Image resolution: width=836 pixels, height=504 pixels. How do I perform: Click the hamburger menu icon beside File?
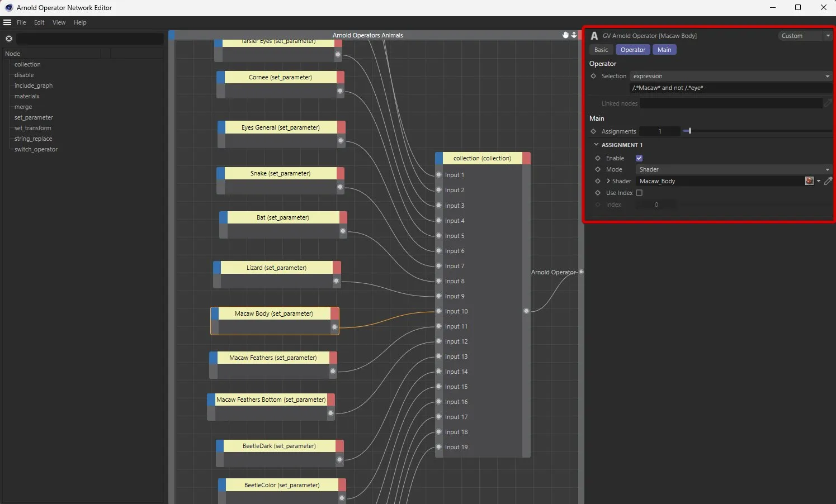tap(7, 22)
